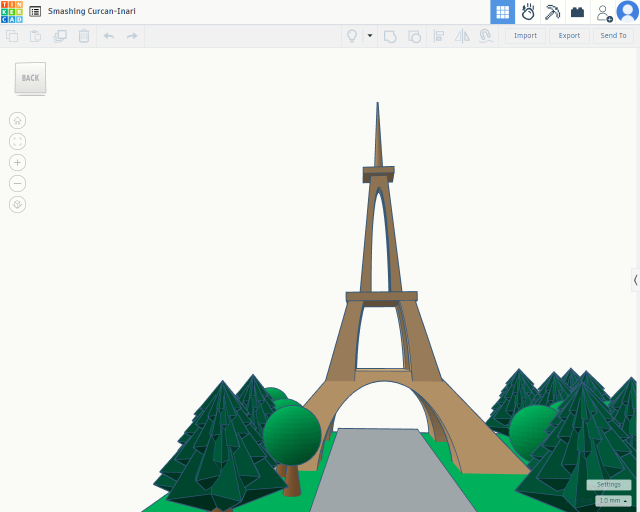This screenshot has width=640, height=512.
Task: Open the Snap Grid 1.0 mm dropdown
Action: coord(613,500)
